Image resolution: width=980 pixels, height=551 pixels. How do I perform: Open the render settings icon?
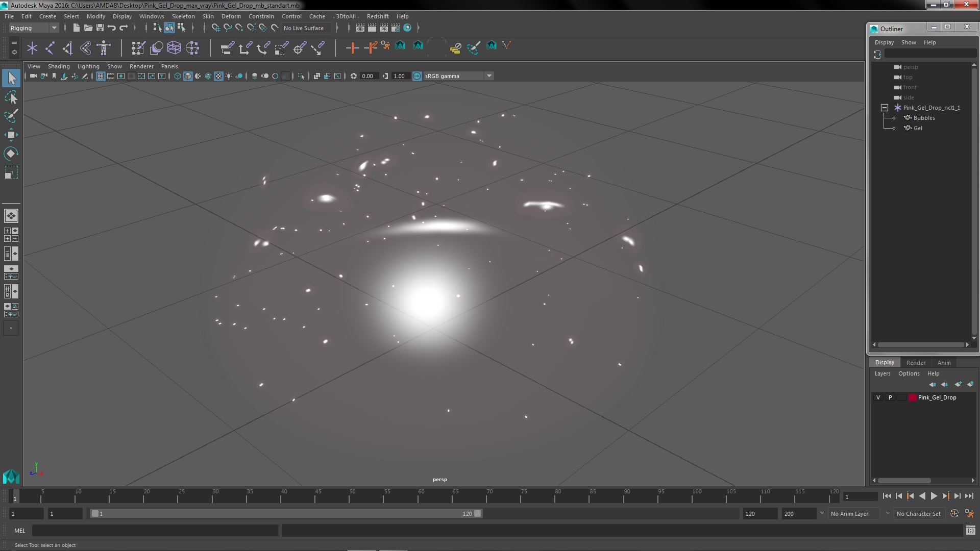pos(396,28)
